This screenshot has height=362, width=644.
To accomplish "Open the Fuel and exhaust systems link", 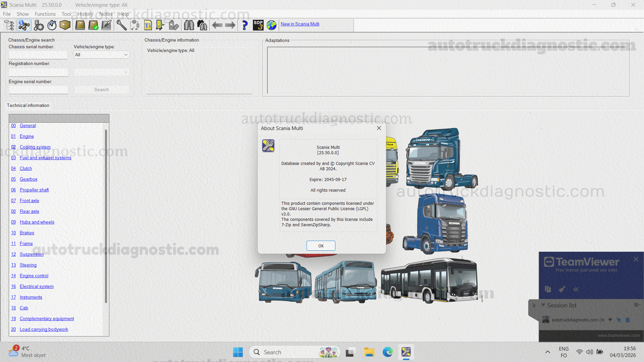I will [45, 158].
